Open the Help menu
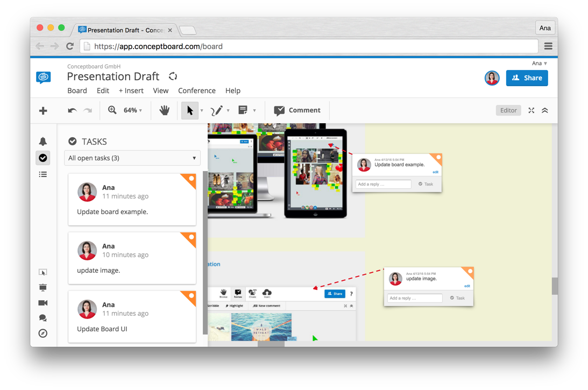This screenshot has width=588, height=390. [233, 91]
